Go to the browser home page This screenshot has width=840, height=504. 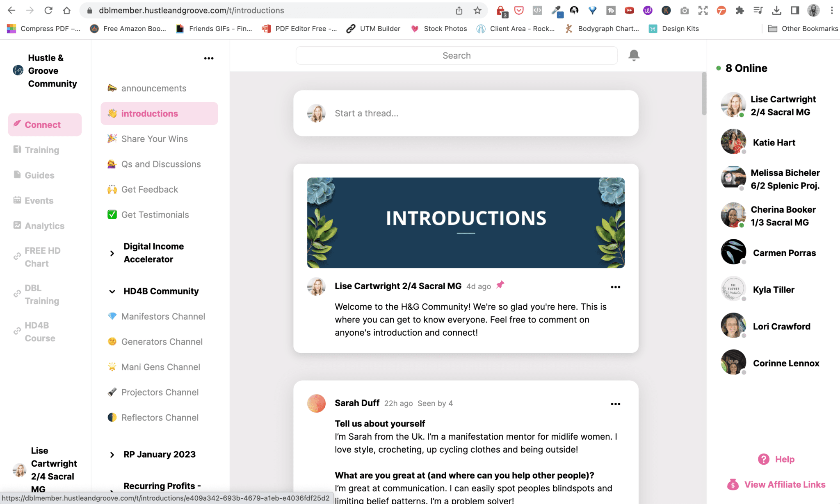[67, 10]
